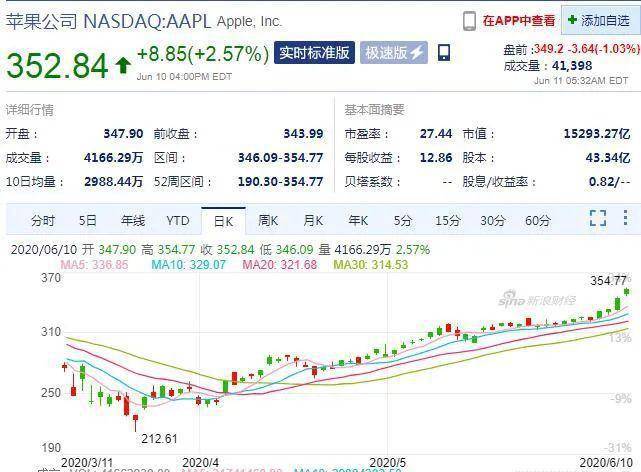Click the green up arrow beside price
Image resolution: width=641 pixels, height=472 pixels.
123,65
